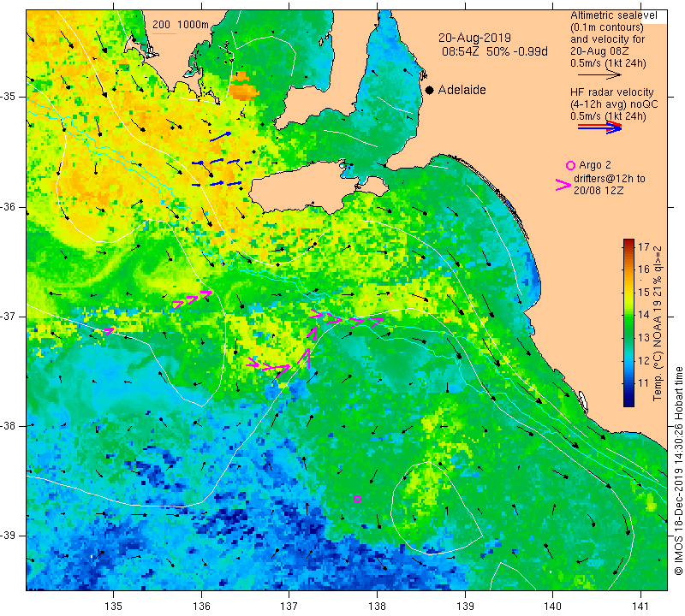Click the 17 value on temperature scale
This screenshot has height=616, width=685.
644,246
